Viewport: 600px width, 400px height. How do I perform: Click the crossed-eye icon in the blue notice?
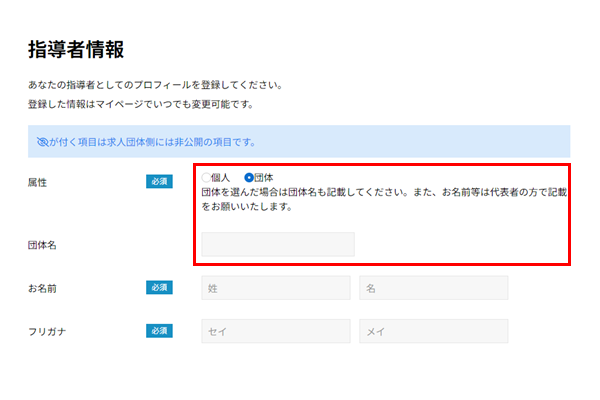(42, 142)
